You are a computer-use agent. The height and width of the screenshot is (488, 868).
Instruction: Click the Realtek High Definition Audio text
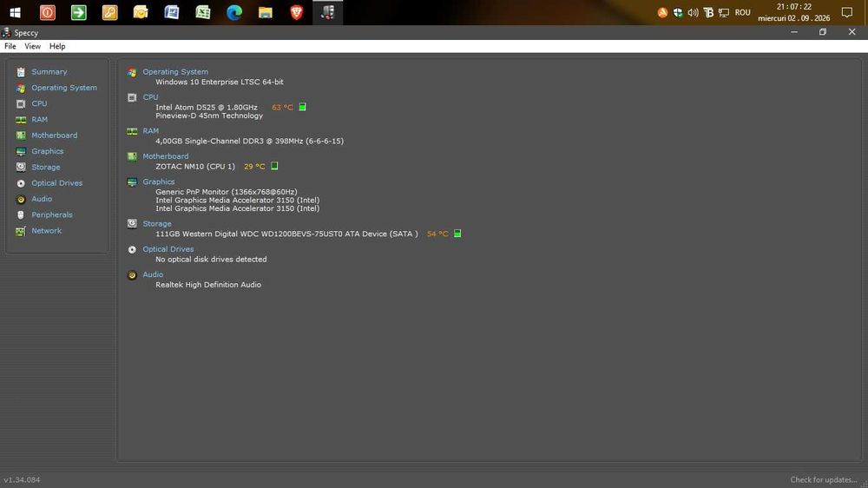click(208, 285)
